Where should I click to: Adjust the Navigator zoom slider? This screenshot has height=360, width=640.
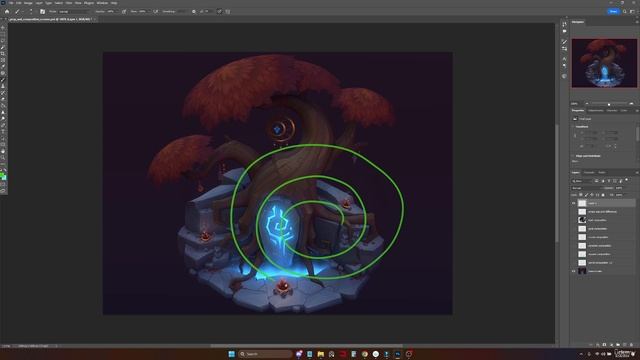click(609, 104)
